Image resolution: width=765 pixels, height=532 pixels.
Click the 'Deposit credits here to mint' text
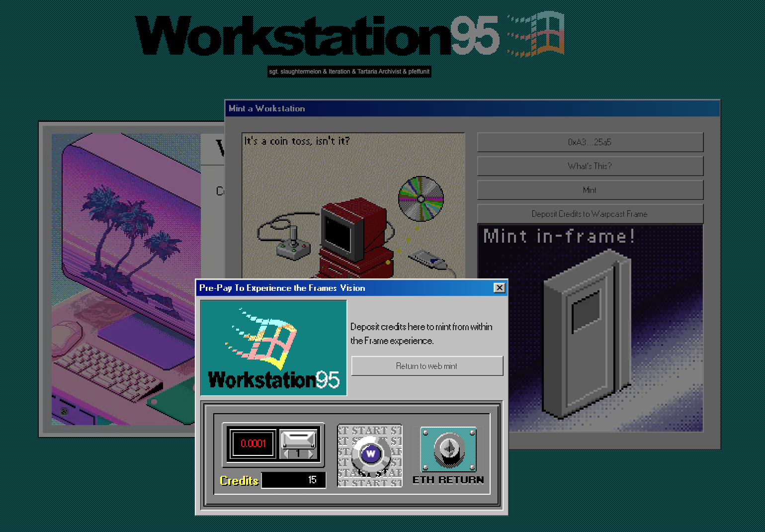coord(421,334)
